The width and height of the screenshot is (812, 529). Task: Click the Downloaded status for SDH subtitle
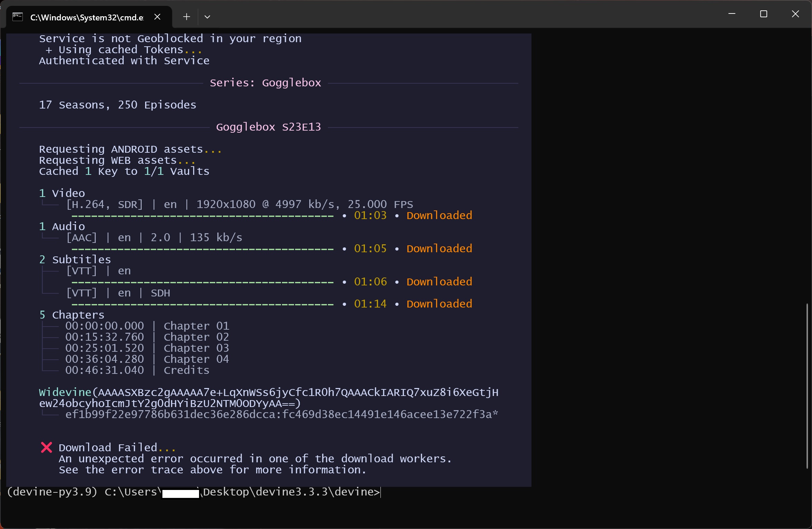[439, 304]
